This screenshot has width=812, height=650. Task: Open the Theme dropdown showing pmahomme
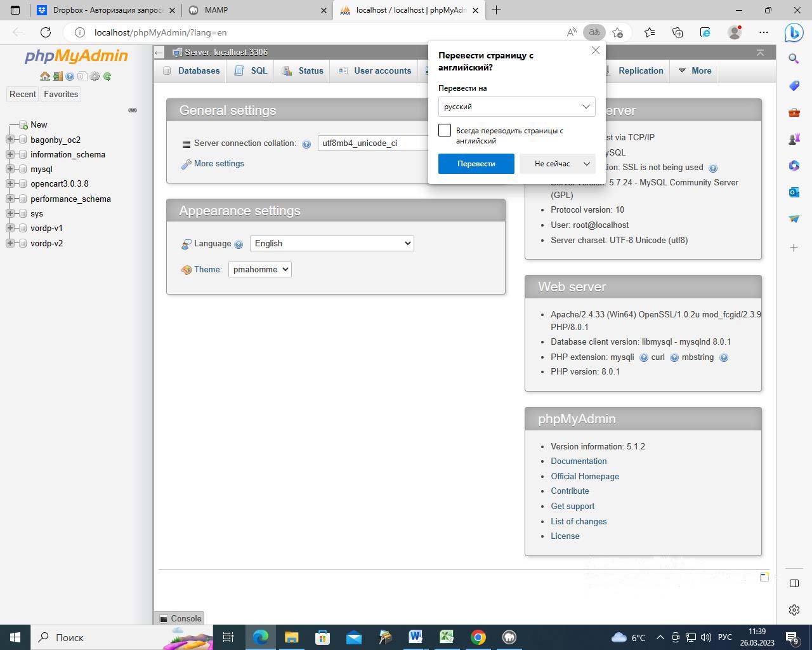pos(259,270)
